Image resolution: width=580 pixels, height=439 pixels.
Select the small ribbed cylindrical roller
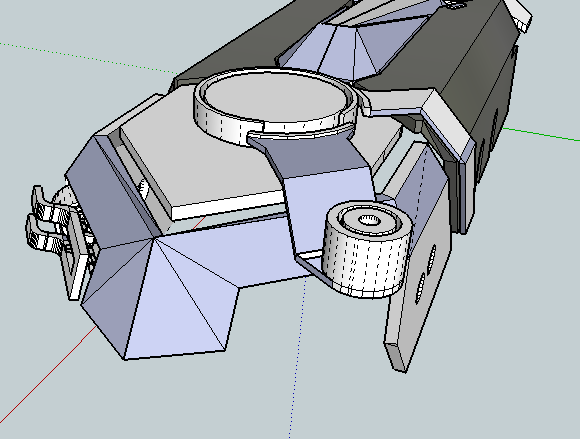(367, 249)
